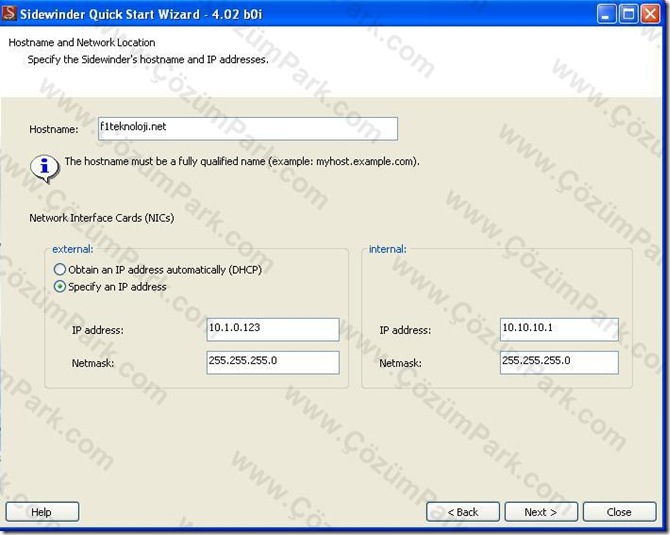
Task: Focus the external IP address field 10.1.0.123
Action: 273,329
